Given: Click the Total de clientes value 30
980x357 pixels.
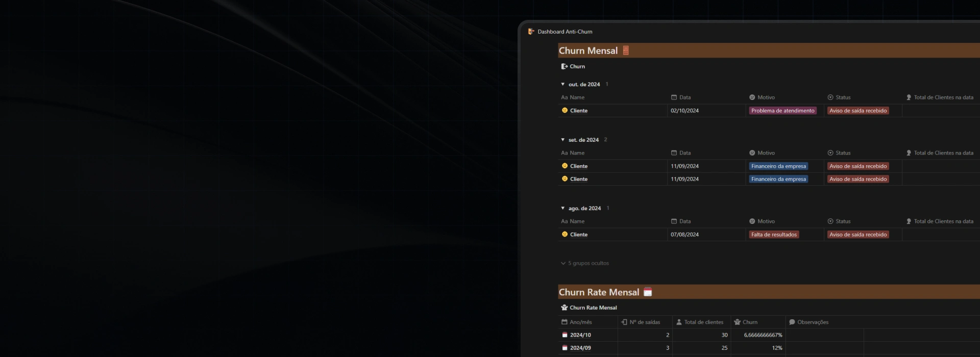Looking at the screenshot, I should [724, 335].
